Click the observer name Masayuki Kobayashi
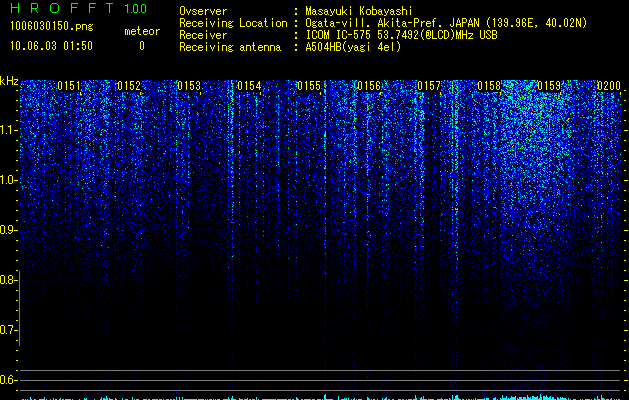The height and width of the screenshot is (400, 629). pos(359,11)
